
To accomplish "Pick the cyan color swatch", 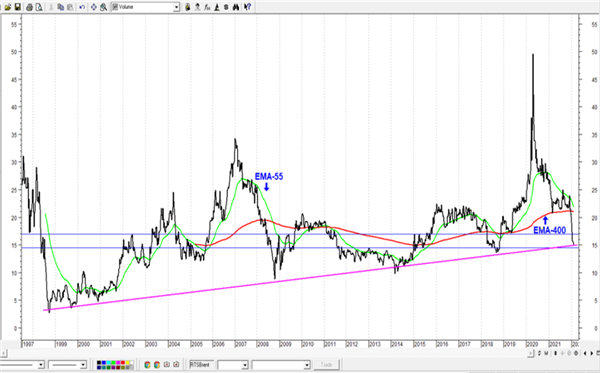I will [x=109, y=363].
